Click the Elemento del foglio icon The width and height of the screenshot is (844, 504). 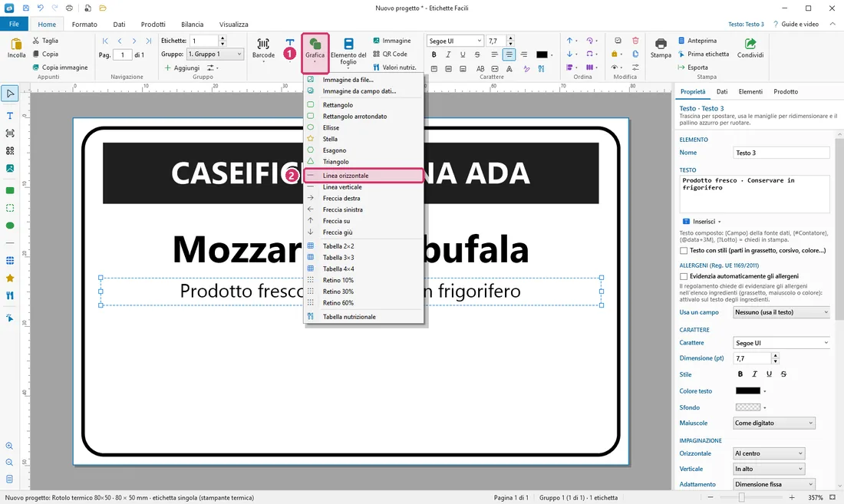348,44
